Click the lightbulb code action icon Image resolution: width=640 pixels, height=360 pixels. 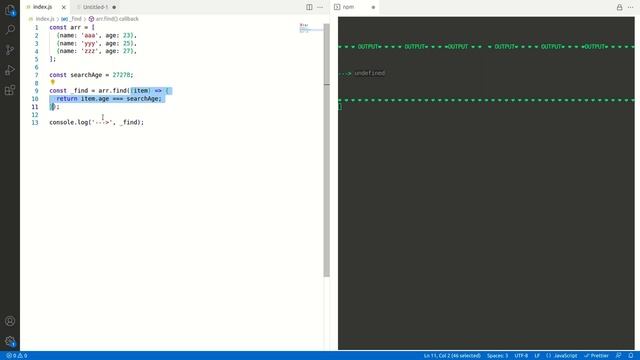coord(53,82)
